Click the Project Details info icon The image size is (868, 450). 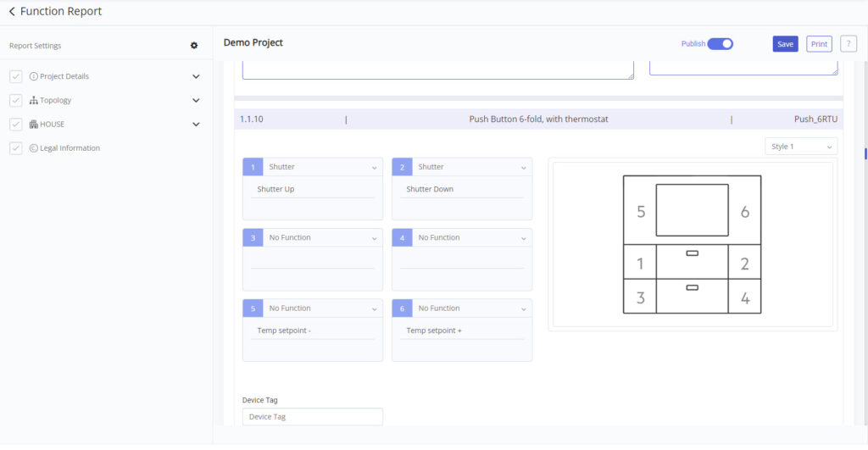(33, 76)
